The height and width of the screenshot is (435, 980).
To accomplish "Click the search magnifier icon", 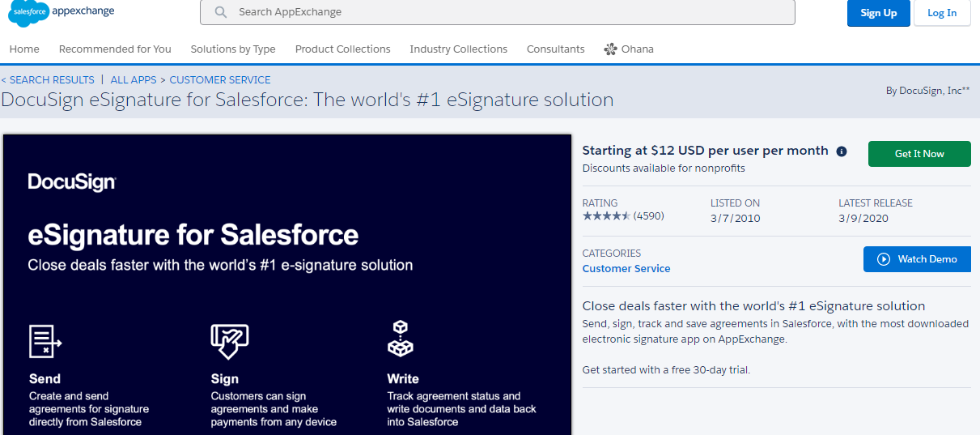I will click(x=220, y=12).
